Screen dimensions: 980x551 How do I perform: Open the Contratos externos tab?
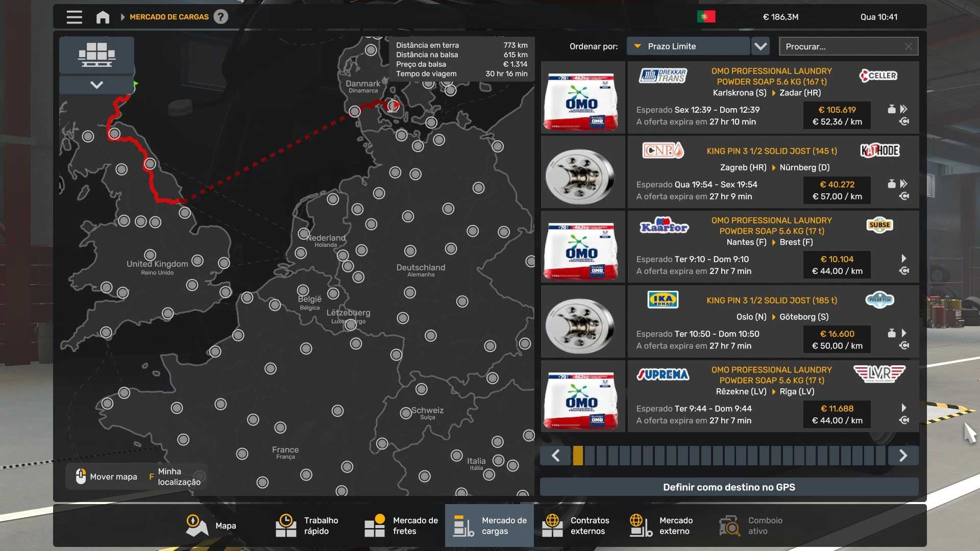tap(576, 525)
